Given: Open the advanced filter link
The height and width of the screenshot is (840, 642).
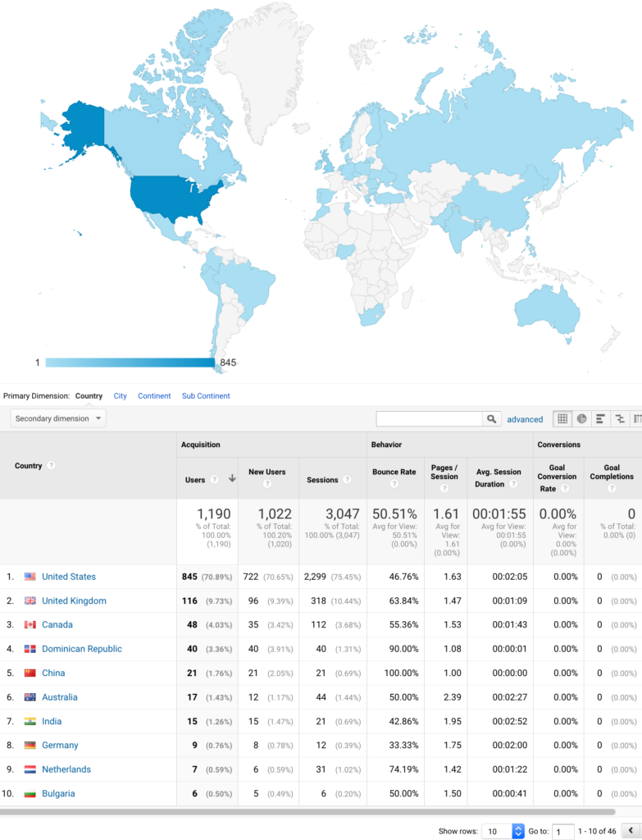Looking at the screenshot, I should tap(525, 419).
